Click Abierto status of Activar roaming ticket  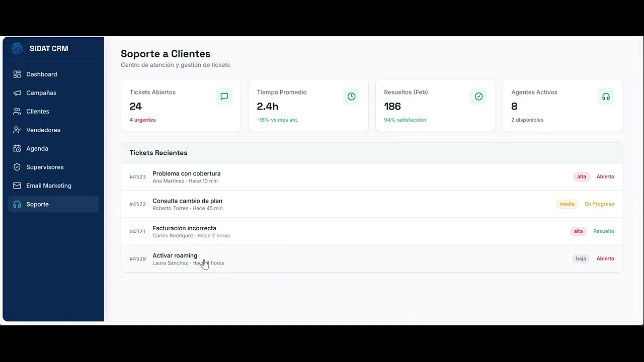click(x=605, y=258)
